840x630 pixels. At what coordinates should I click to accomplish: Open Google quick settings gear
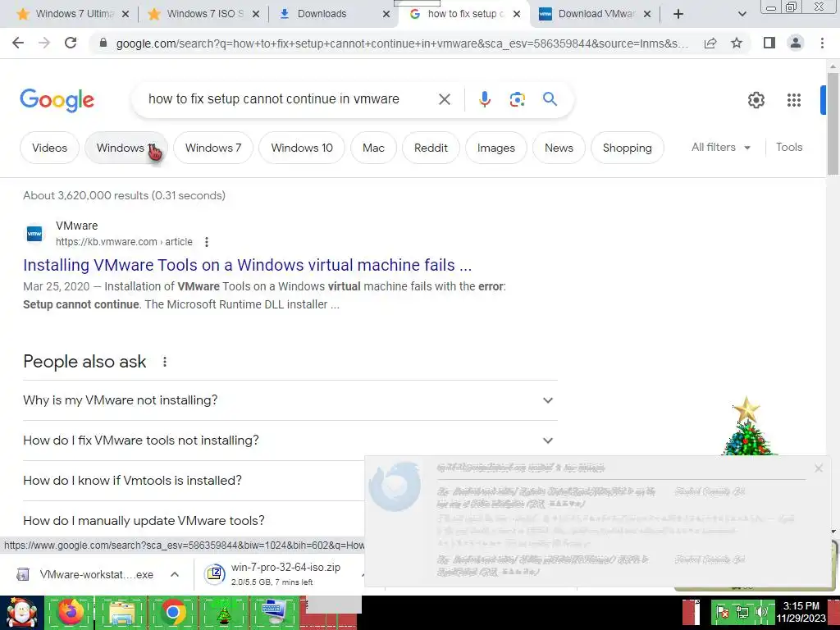tap(756, 99)
